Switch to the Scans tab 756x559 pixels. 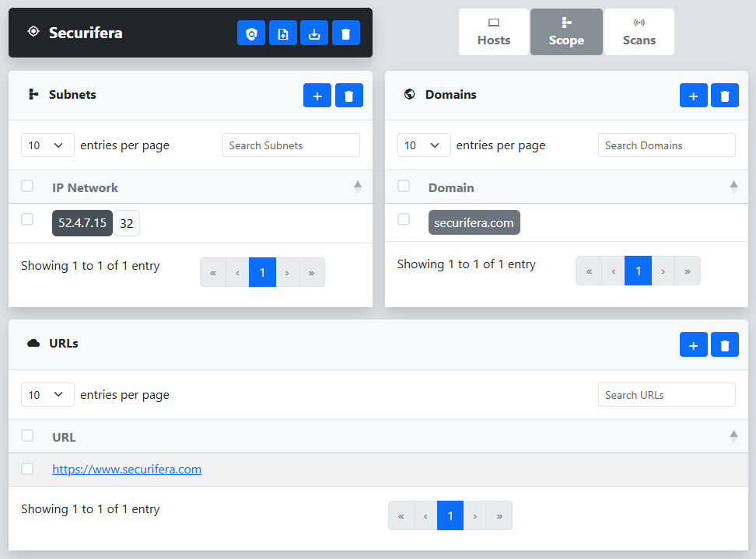click(639, 32)
